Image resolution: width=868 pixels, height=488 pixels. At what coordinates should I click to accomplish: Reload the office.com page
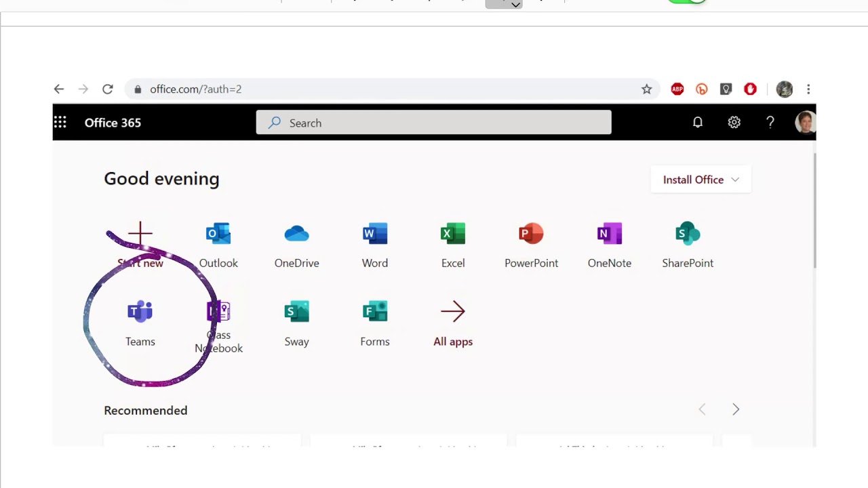[107, 89]
